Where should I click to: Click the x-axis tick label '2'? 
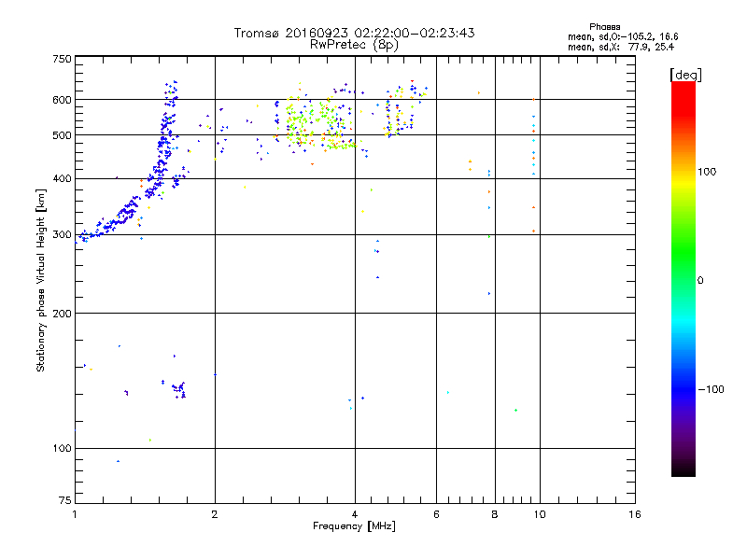coord(215,514)
